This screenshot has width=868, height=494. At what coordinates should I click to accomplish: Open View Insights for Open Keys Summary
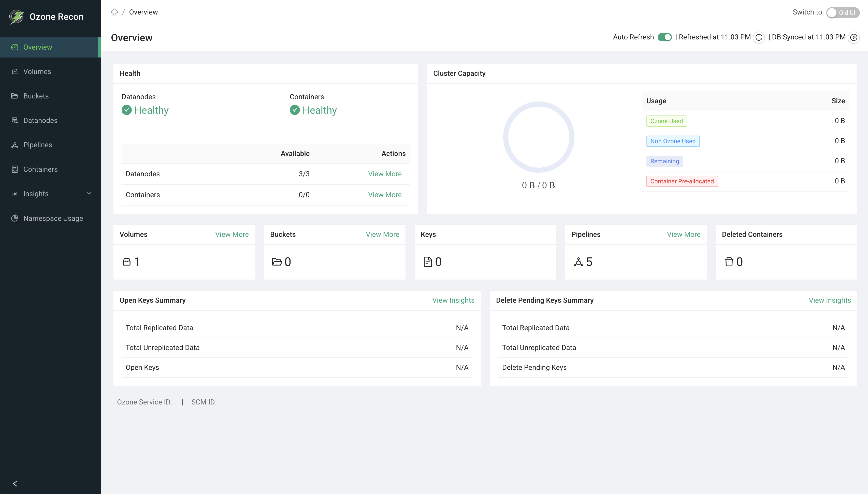453,300
